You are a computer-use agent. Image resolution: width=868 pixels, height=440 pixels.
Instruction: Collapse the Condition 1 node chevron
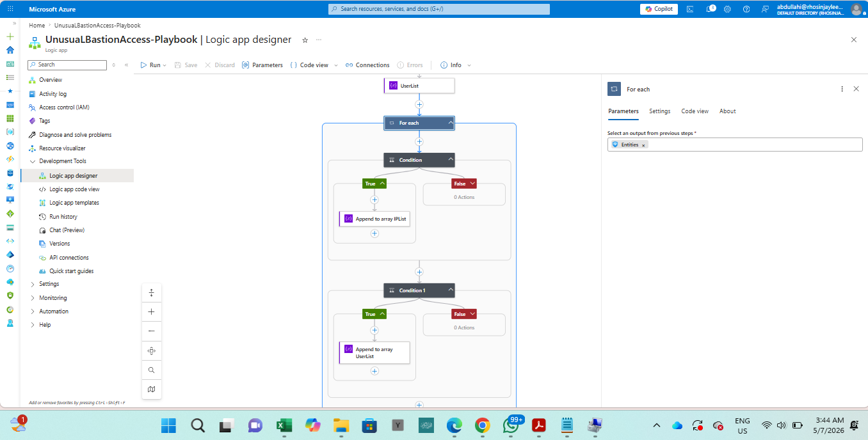(451, 290)
